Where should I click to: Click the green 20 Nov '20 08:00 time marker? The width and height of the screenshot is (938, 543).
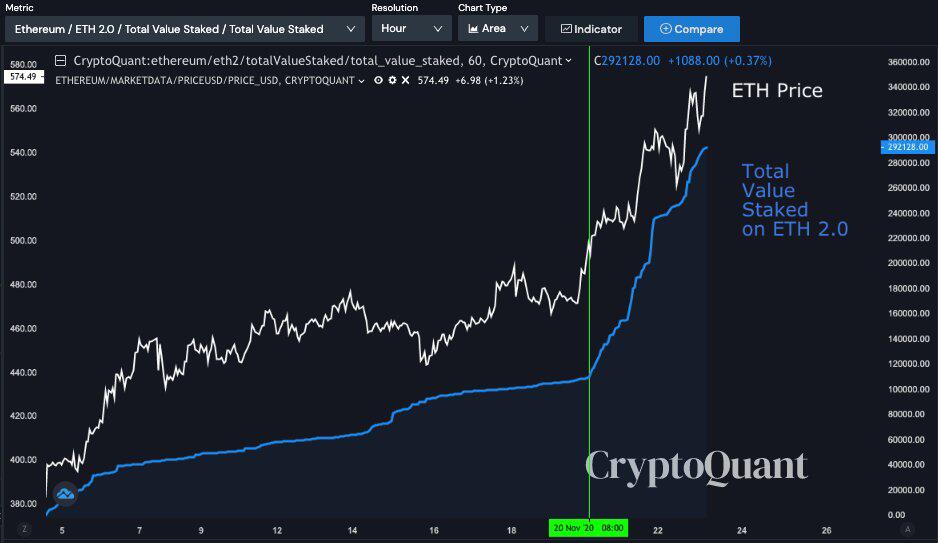(x=588, y=528)
